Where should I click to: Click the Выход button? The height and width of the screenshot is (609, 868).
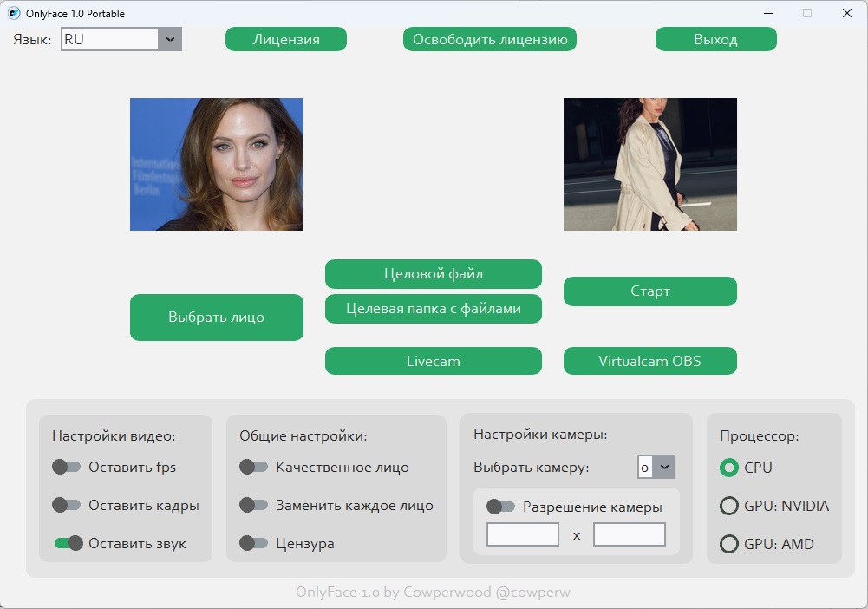[x=715, y=39]
